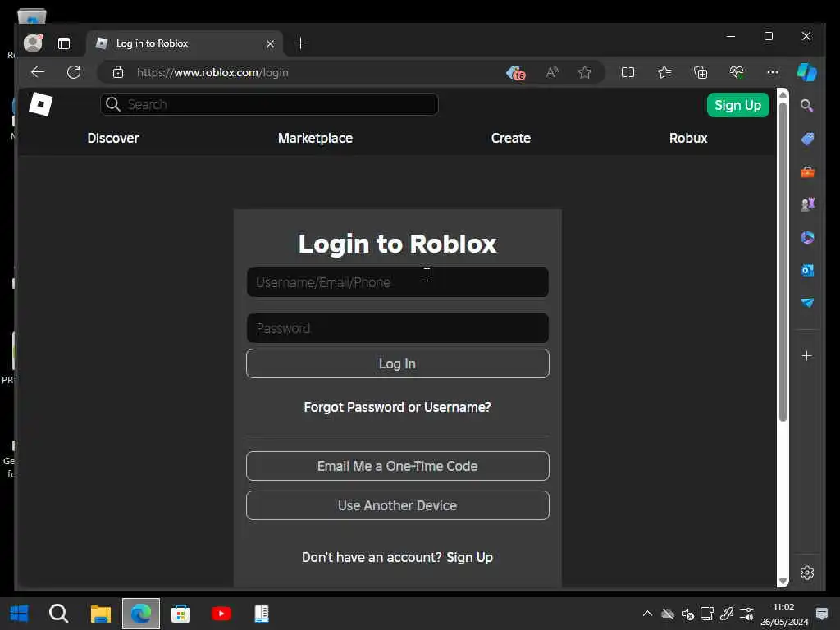Follow the Sign Up link below the form
Image resolution: width=840 pixels, height=630 pixels.
470,557
